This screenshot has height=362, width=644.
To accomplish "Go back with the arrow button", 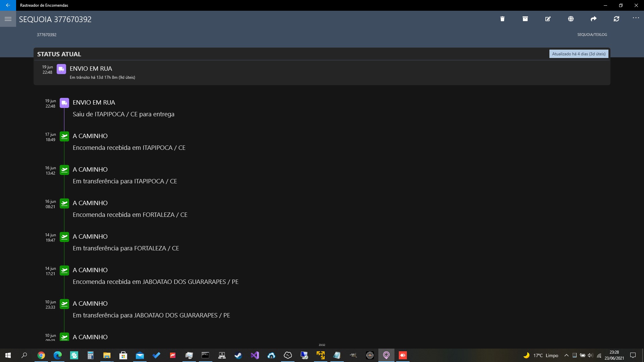I will 8,5.
